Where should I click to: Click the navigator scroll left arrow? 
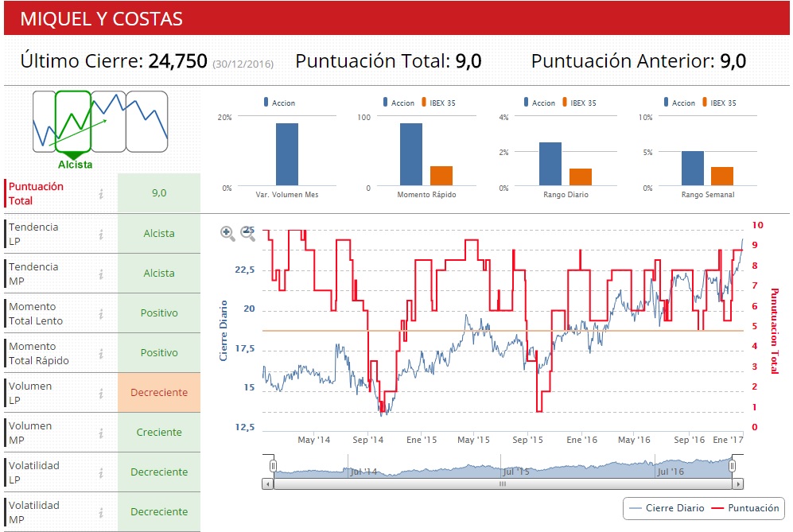click(x=267, y=484)
